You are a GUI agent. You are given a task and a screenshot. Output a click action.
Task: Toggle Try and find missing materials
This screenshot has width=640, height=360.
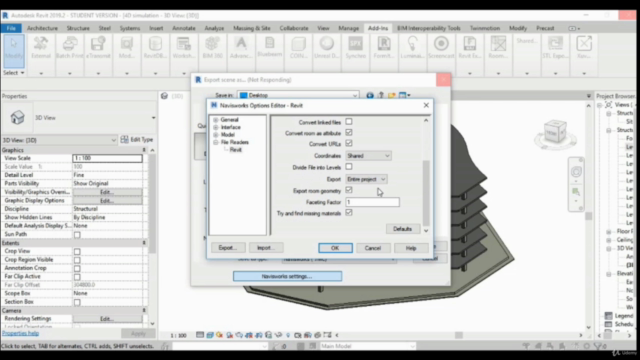[x=349, y=213]
